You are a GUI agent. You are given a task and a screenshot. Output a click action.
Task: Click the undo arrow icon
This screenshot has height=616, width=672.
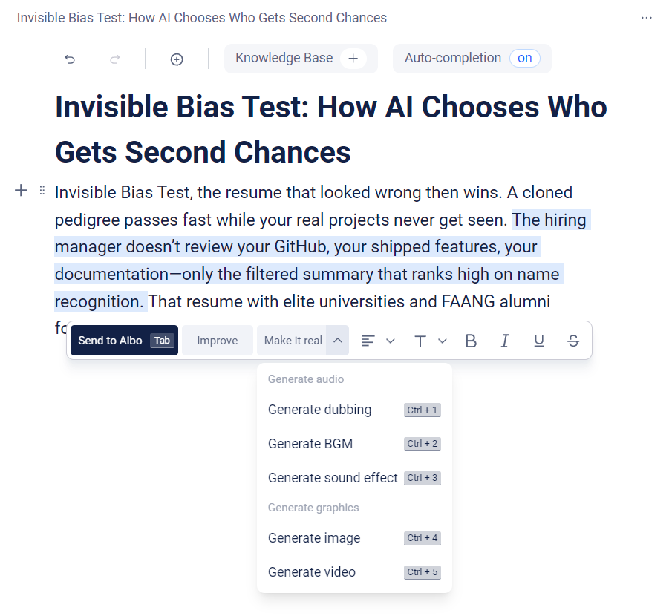pyautogui.click(x=70, y=59)
